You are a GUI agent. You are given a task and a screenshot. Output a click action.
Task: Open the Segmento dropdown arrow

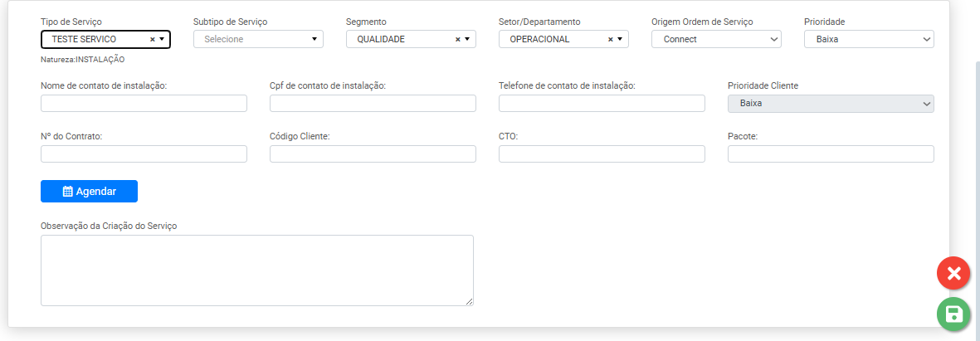click(467, 39)
